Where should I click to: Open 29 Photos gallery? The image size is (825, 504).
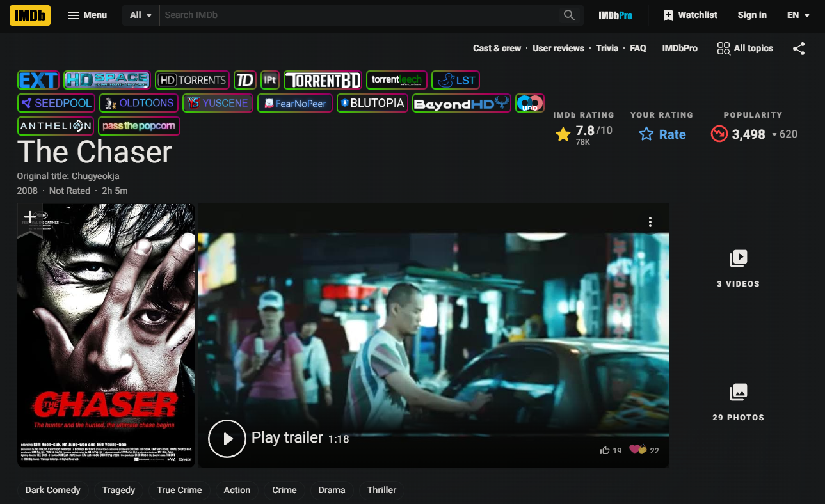(x=738, y=402)
